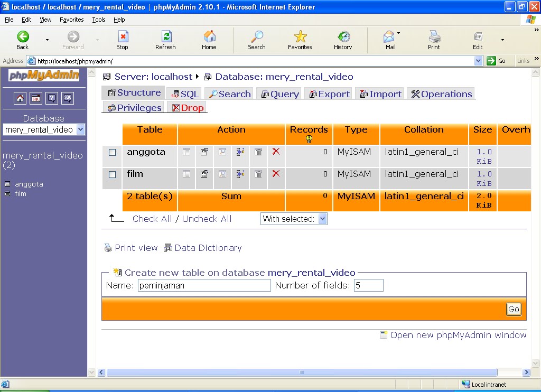
Task: Expand the Mail button dropdown arrow
Action: click(x=398, y=33)
